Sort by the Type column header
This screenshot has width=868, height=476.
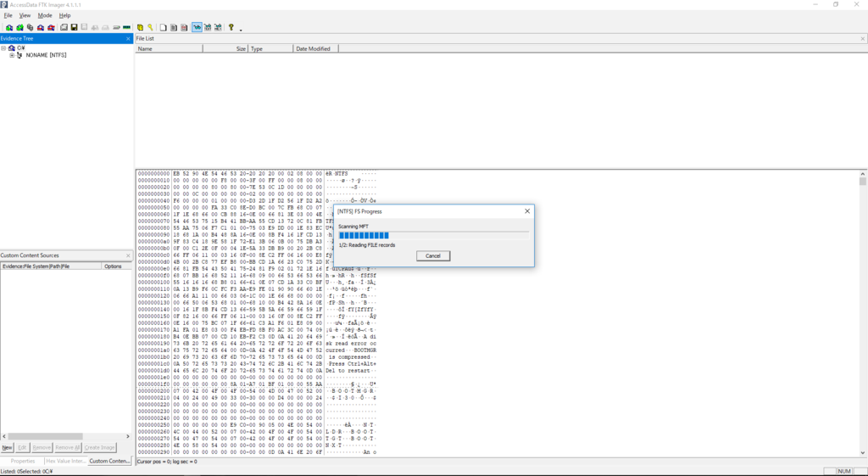[270, 48]
